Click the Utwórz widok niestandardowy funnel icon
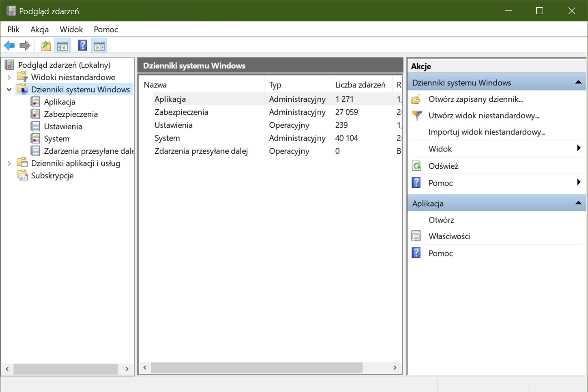This screenshot has width=588, height=392. [416, 116]
